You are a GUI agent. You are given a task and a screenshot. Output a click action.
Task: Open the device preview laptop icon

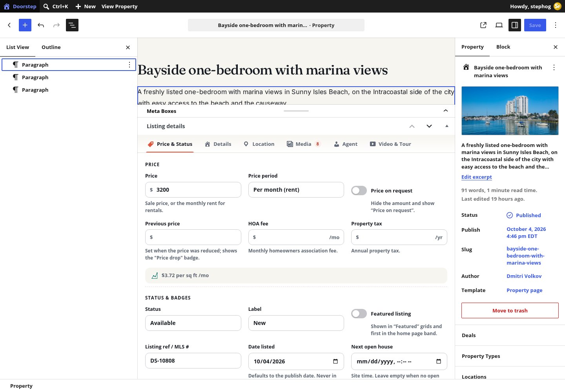(499, 25)
